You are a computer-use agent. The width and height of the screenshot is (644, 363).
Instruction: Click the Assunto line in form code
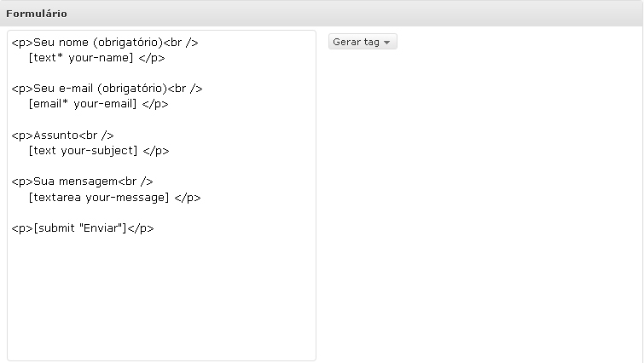point(62,135)
